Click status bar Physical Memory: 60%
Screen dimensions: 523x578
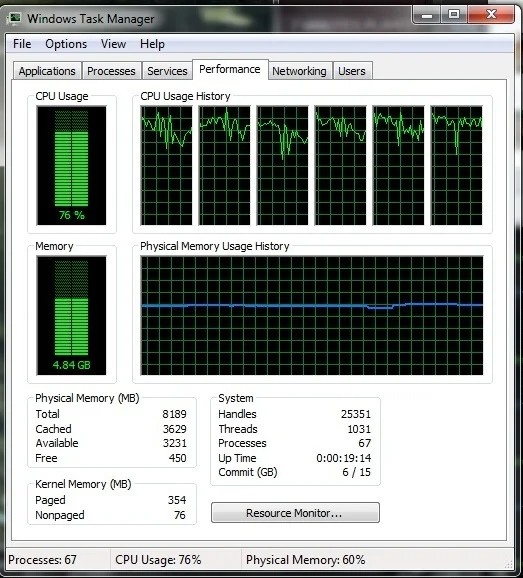(x=306, y=560)
